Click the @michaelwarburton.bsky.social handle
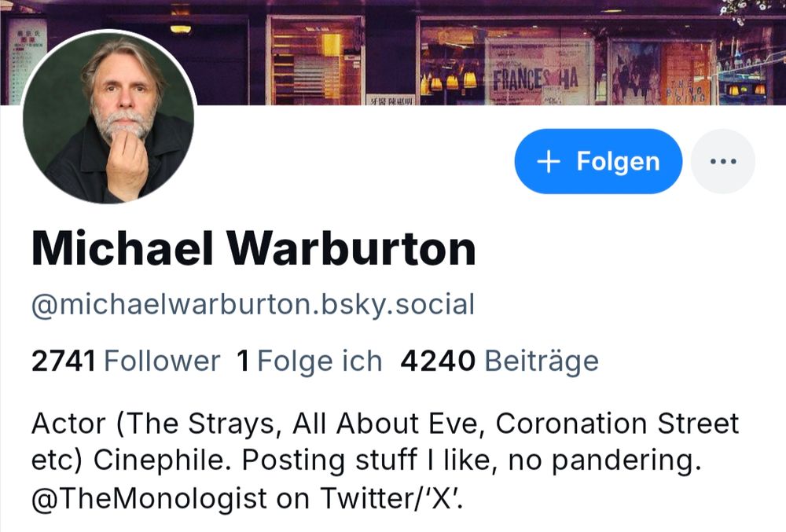The height and width of the screenshot is (532, 786). 252,305
